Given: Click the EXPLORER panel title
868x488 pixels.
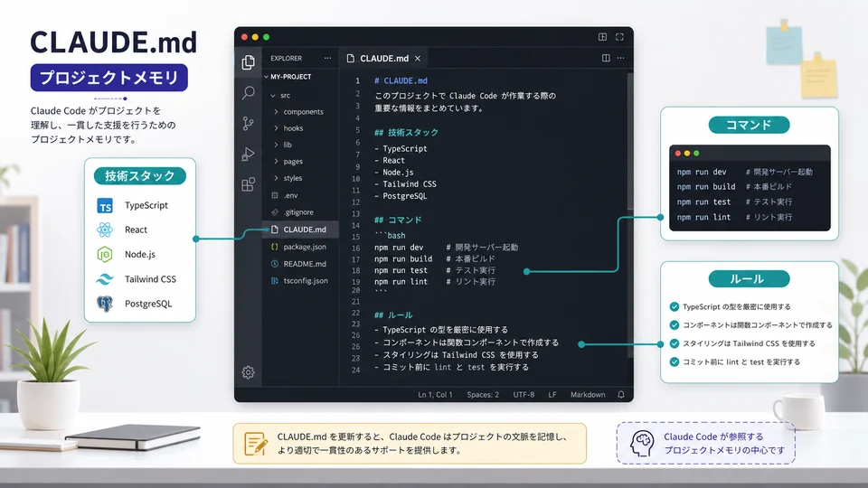Looking at the screenshot, I should [x=287, y=58].
